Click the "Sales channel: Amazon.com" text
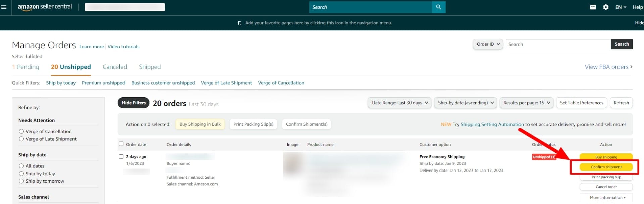Screen dimensions: 644x204 192,184
